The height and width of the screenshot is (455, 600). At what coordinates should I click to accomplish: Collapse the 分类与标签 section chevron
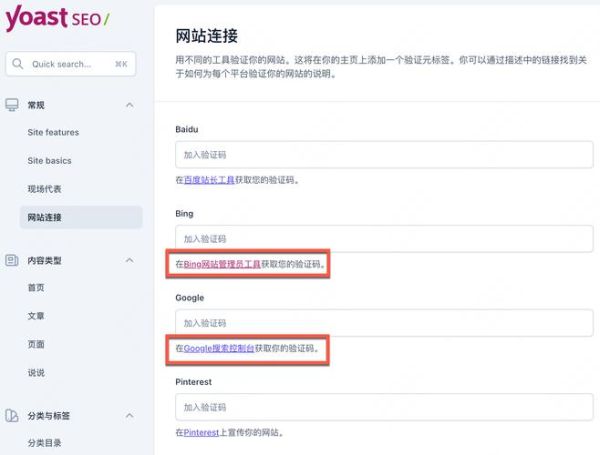(x=129, y=415)
